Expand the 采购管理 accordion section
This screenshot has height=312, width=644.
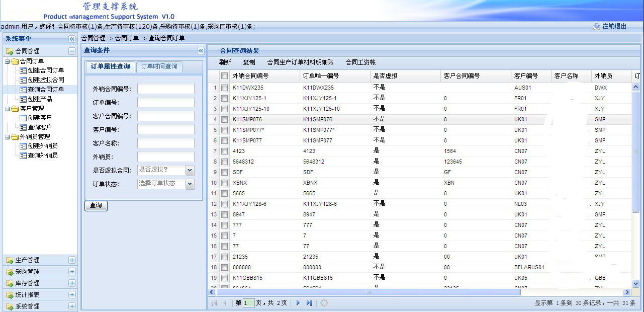pyautogui.click(x=72, y=272)
